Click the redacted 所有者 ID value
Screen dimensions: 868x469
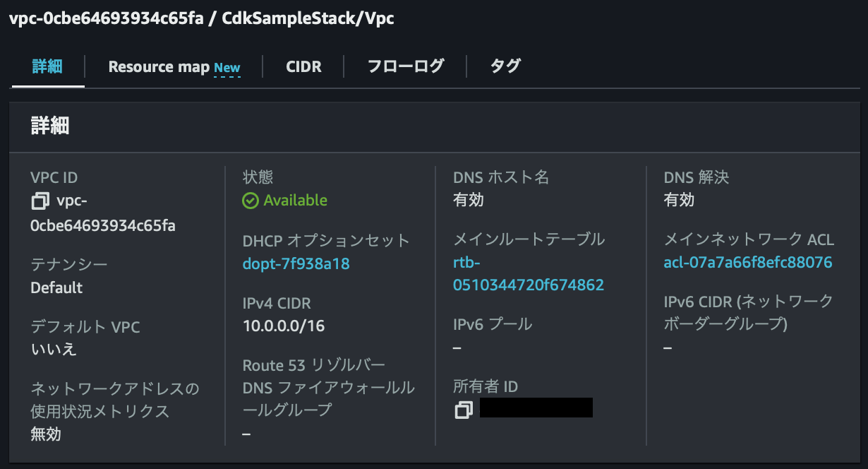coord(536,408)
